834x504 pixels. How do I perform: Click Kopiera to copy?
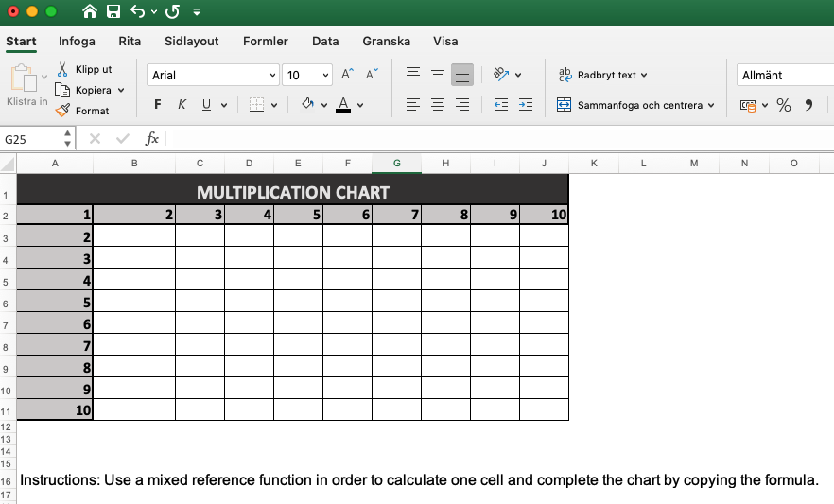click(84, 90)
